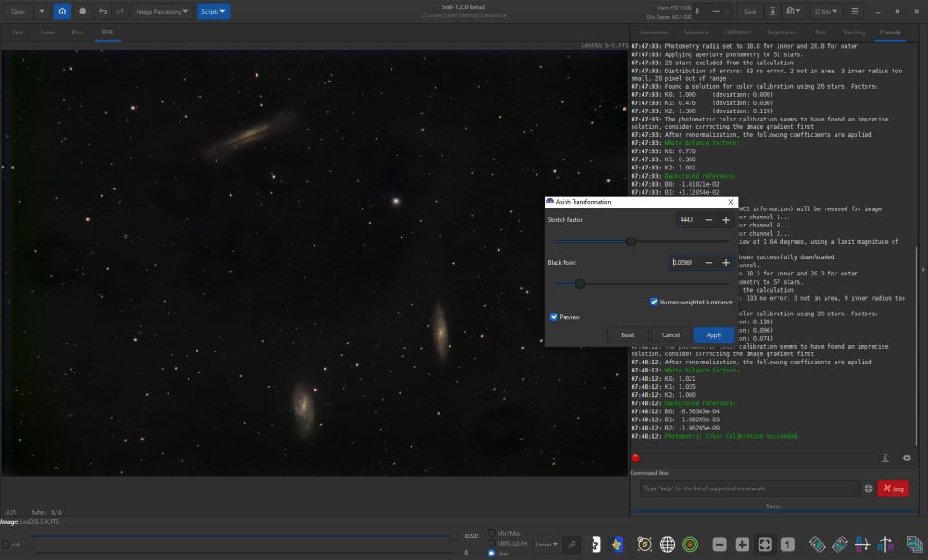The height and width of the screenshot is (560, 928).
Task: Select the User display mode
Action: pyautogui.click(x=491, y=554)
